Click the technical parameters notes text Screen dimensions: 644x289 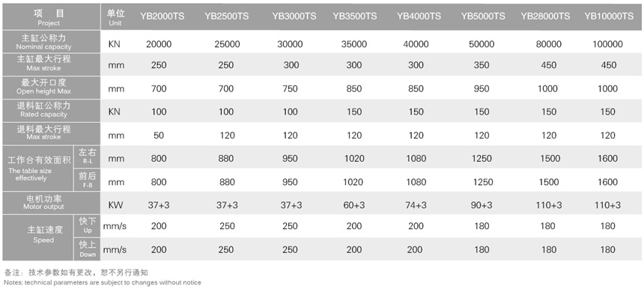coord(103,282)
